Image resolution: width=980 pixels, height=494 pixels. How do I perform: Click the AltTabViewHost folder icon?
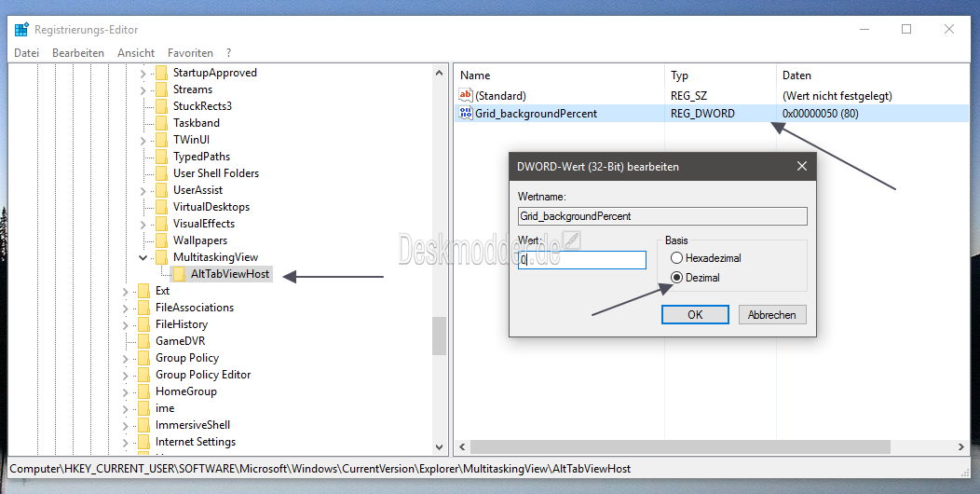[x=179, y=274]
